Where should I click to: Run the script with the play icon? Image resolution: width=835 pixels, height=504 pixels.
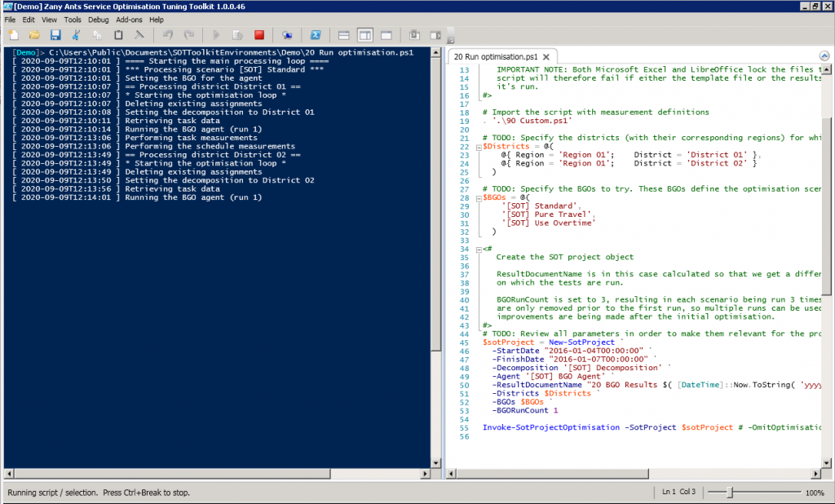coord(216,35)
